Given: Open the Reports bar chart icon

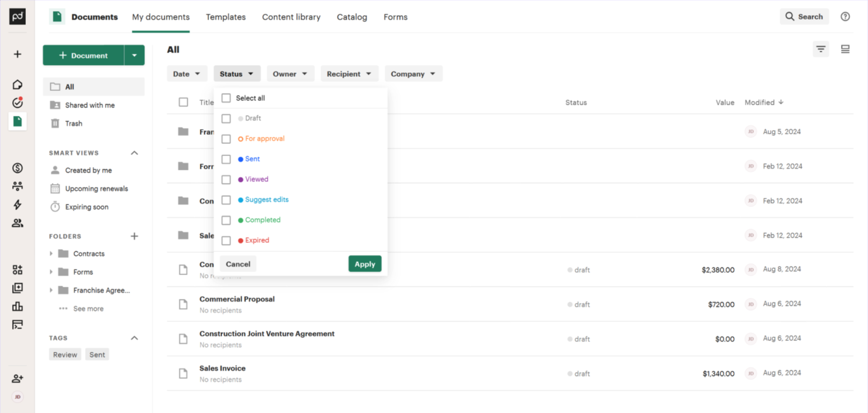Looking at the screenshot, I should (17, 306).
